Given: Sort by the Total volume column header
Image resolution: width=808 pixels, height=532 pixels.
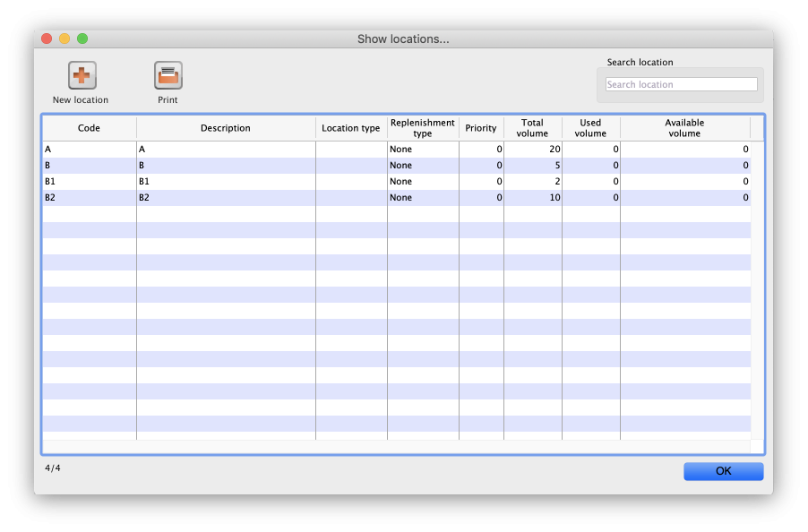Looking at the screenshot, I should click(x=532, y=128).
